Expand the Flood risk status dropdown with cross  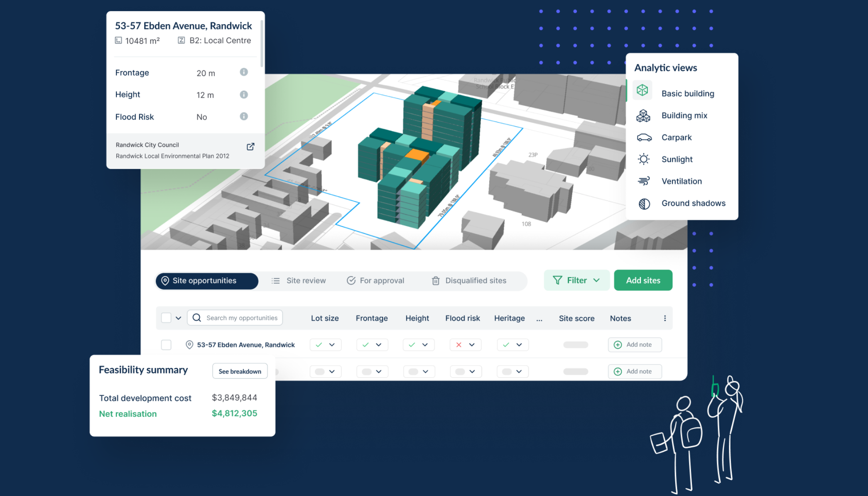click(465, 345)
